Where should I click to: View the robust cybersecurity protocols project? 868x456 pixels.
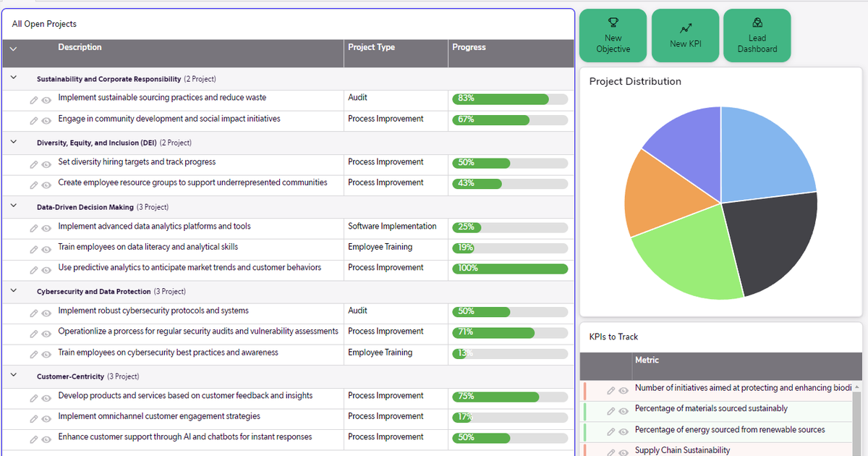46,313
